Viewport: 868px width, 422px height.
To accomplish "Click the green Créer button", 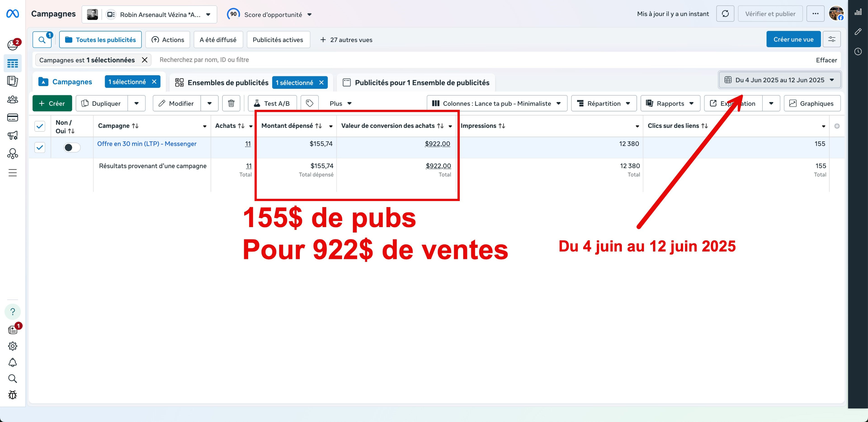I will [52, 103].
